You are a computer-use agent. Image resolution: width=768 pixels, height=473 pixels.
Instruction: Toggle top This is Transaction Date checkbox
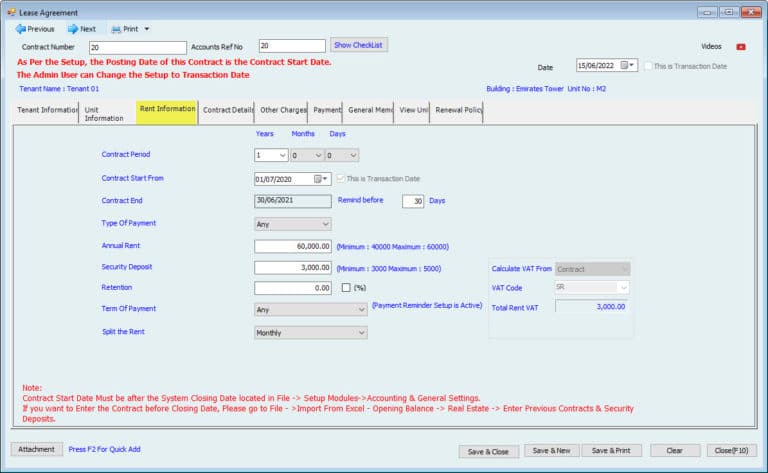[x=647, y=66]
